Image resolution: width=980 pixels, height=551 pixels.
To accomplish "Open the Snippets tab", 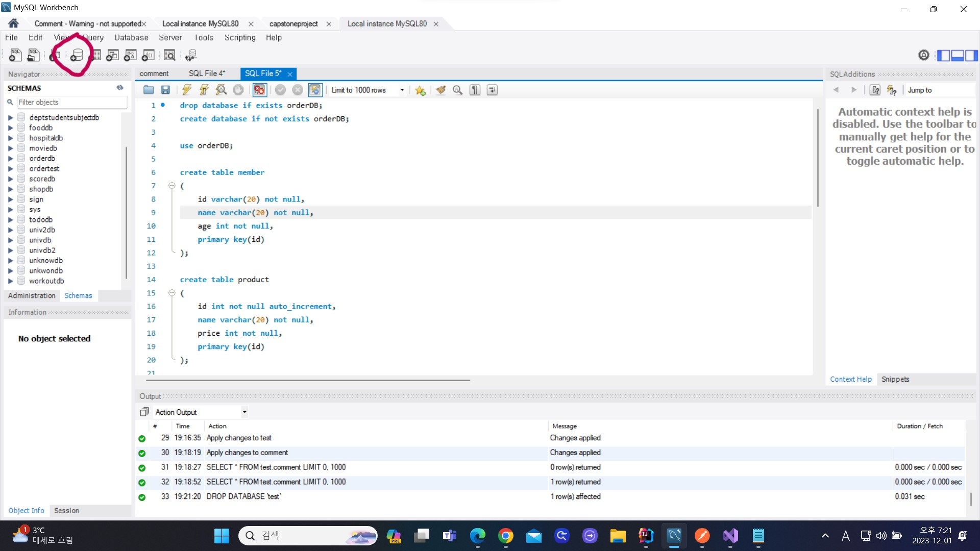I will [x=895, y=379].
